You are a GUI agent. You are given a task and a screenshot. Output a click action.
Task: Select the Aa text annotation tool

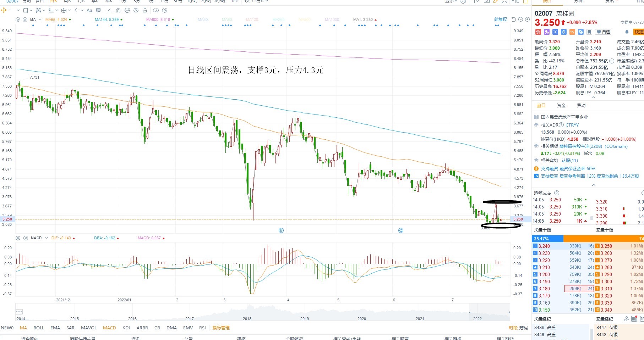coord(89,10)
